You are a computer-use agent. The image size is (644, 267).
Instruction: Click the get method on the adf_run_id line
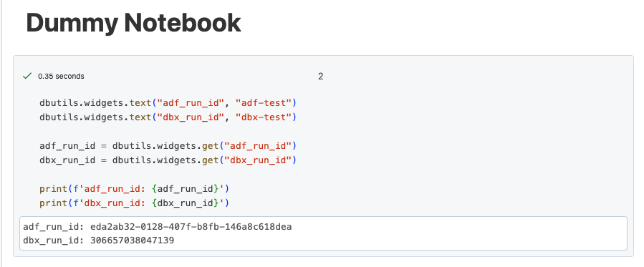click(211, 145)
